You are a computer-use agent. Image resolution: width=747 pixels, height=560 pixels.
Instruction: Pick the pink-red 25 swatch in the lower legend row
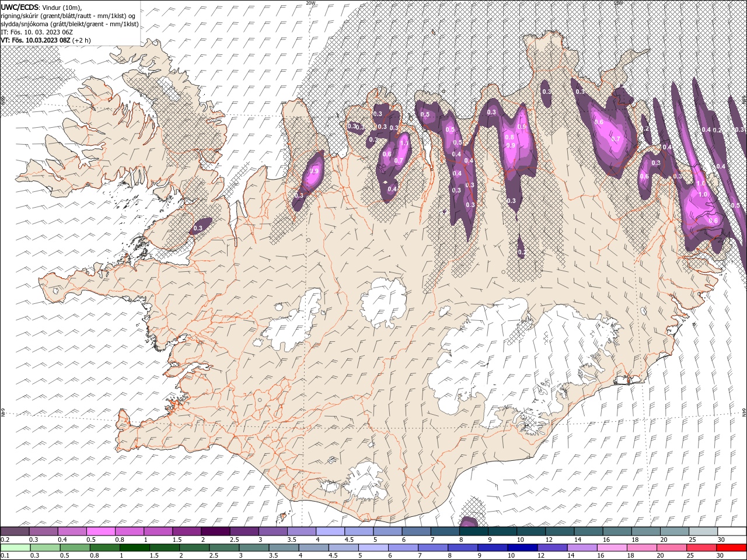(701, 548)
